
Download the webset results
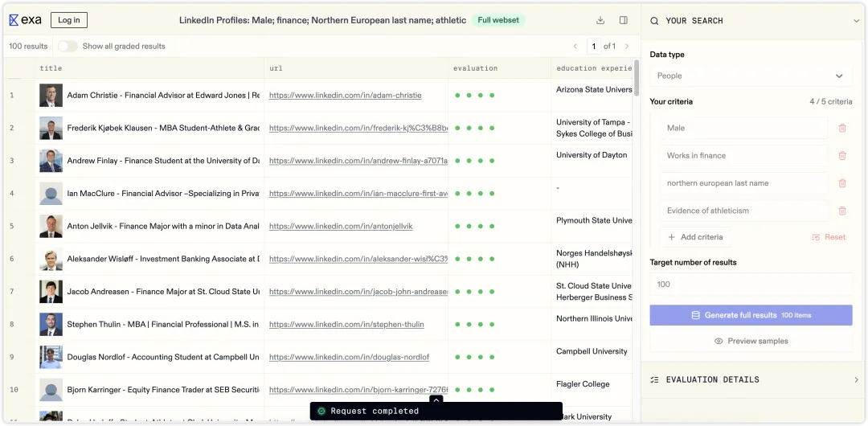600,21
